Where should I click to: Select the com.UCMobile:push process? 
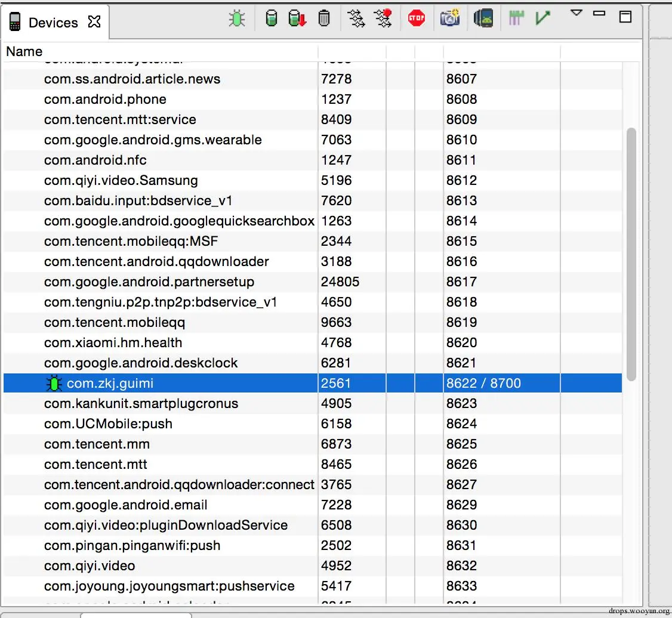[x=313, y=424]
